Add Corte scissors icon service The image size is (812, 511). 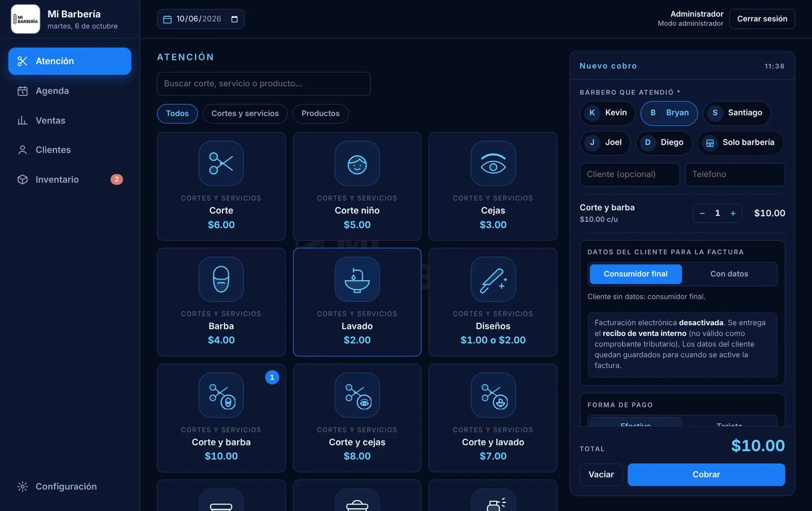click(x=221, y=163)
